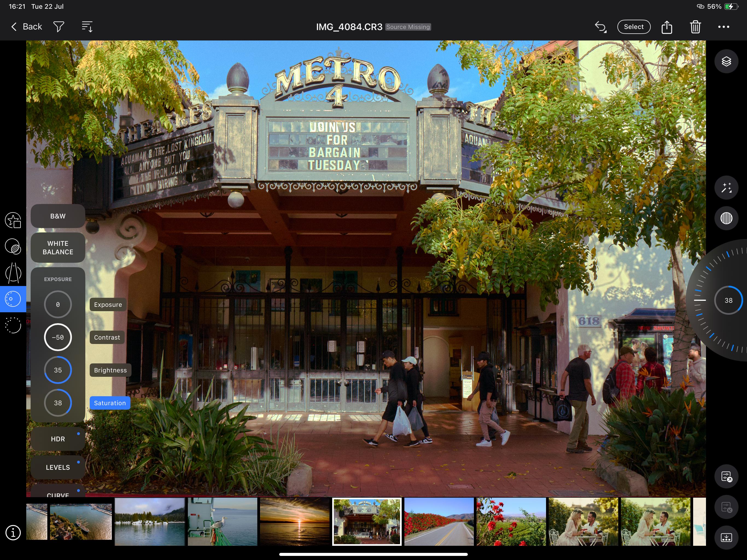The image size is (747, 560).
Task: Expand the HDR adjustment panel
Action: (58, 439)
